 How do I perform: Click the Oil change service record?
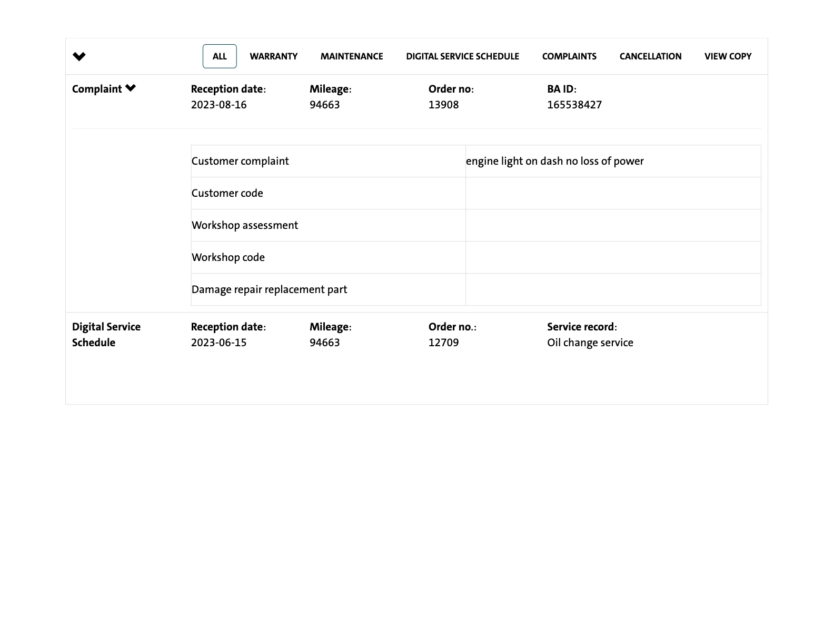click(590, 343)
